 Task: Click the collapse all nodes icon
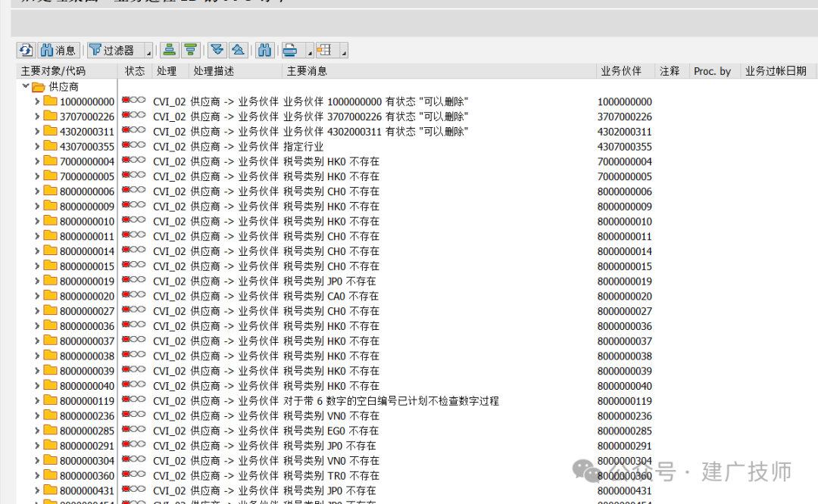[x=239, y=50]
